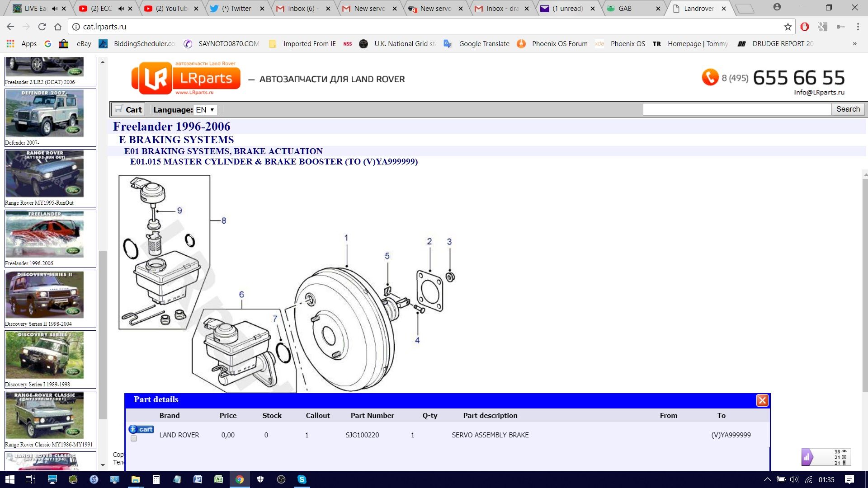Bookmark this page with the star

pos(788,27)
